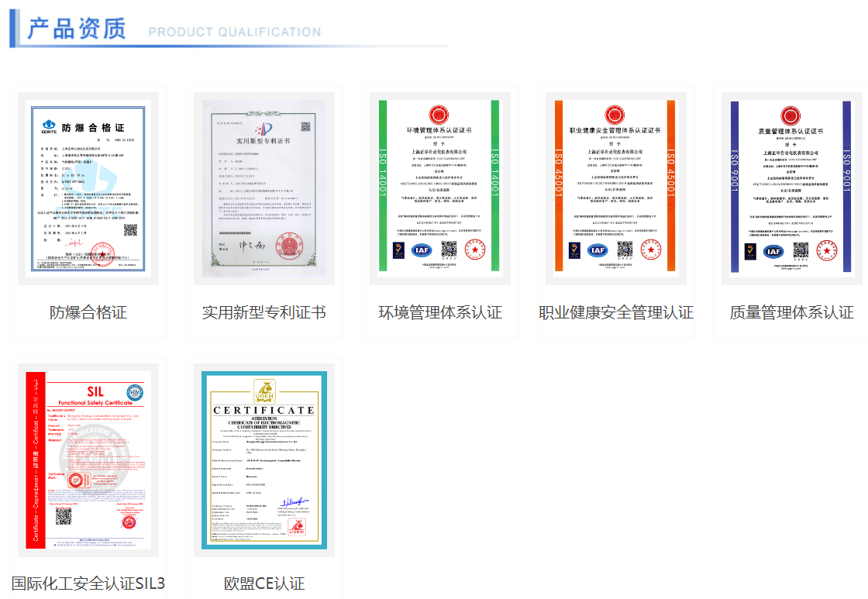Open the UDEM CE certificate image

[263, 460]
